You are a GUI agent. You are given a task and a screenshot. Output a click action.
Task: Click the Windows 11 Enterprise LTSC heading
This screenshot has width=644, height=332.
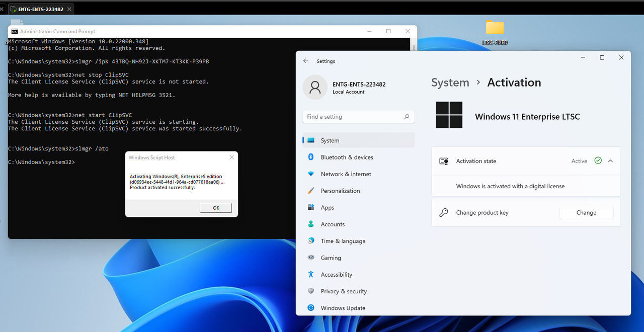[527, 117]
